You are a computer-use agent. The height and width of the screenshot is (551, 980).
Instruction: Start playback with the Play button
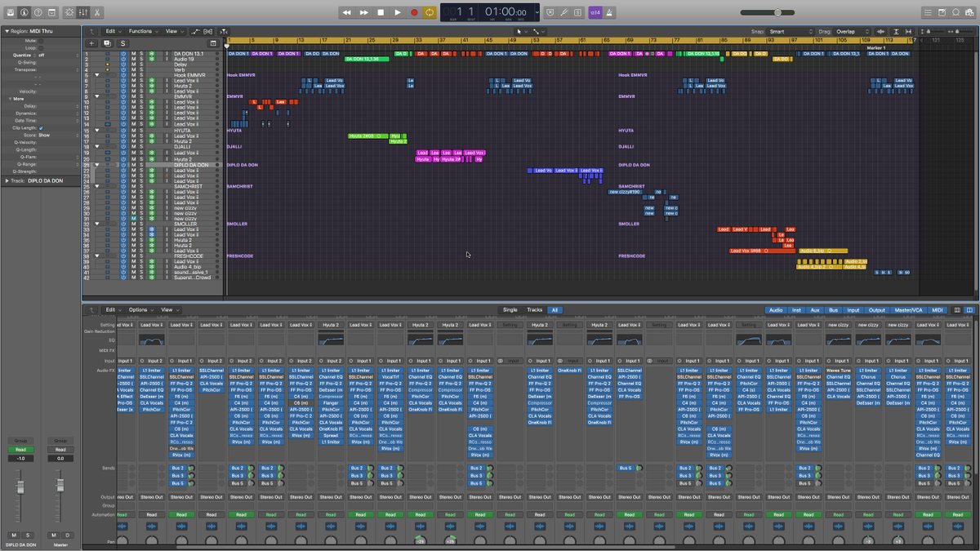click(398, 12)
